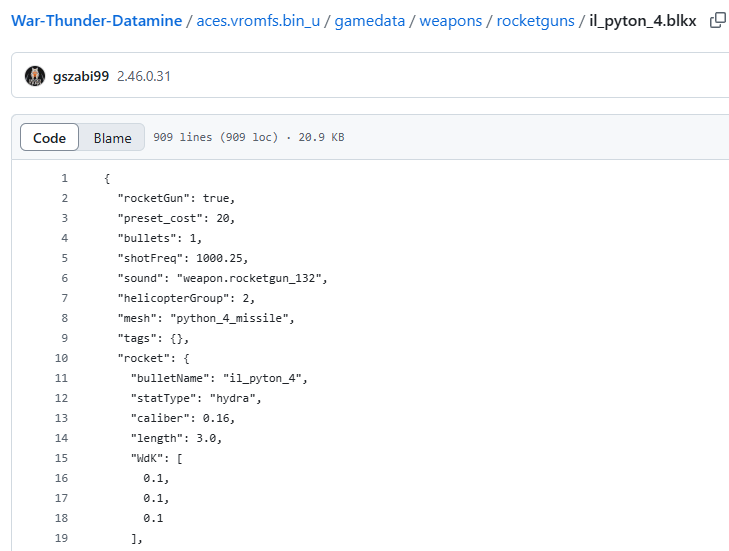Click the "rocket": { line
The image size is (729, 551).
[x=153, y=358]
